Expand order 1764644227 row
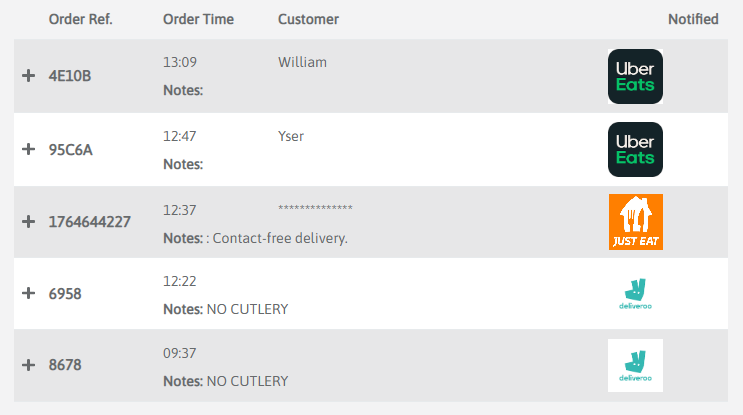The width and height of the screenshot is (743, 415). point(29,221)
